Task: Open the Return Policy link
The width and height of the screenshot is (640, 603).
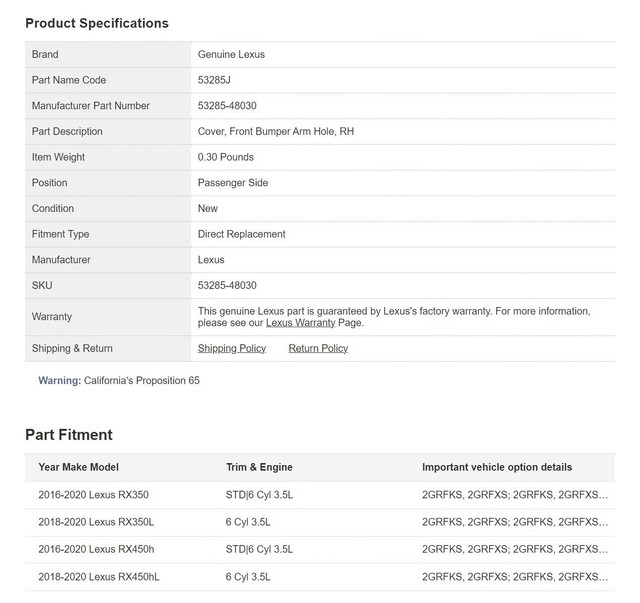Action: (318, 348)
